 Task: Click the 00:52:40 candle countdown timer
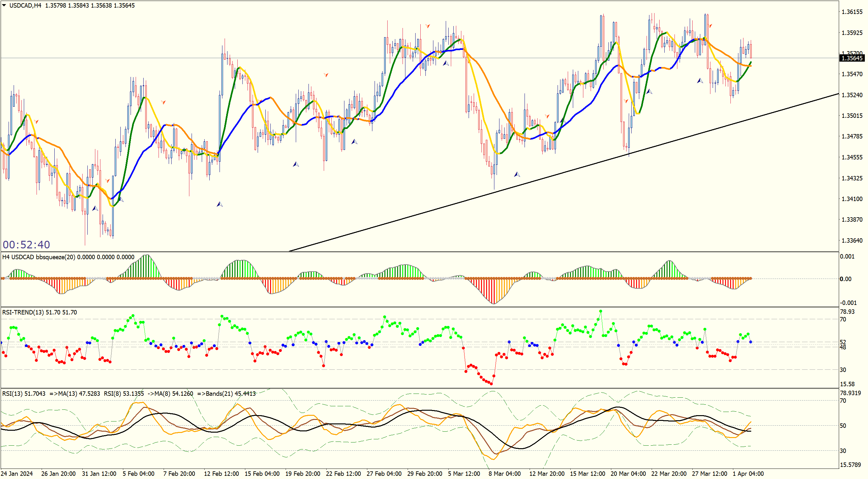tap(26, 245)
